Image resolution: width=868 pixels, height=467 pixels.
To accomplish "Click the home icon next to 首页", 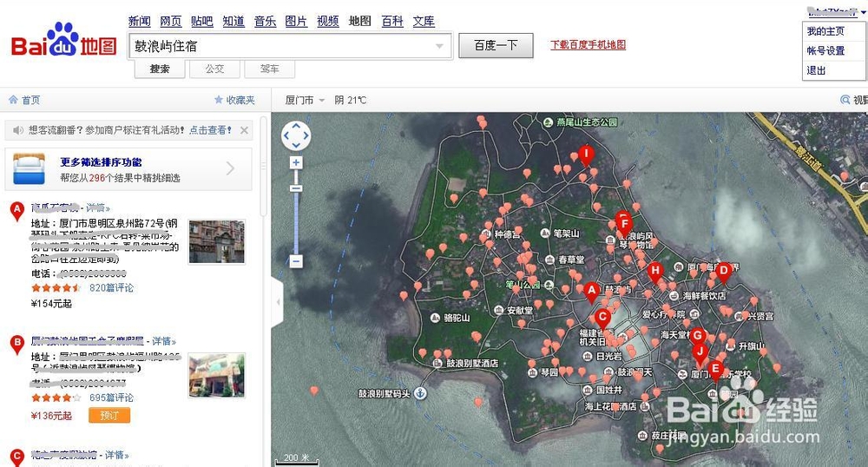I will click(x=13, y=100).
